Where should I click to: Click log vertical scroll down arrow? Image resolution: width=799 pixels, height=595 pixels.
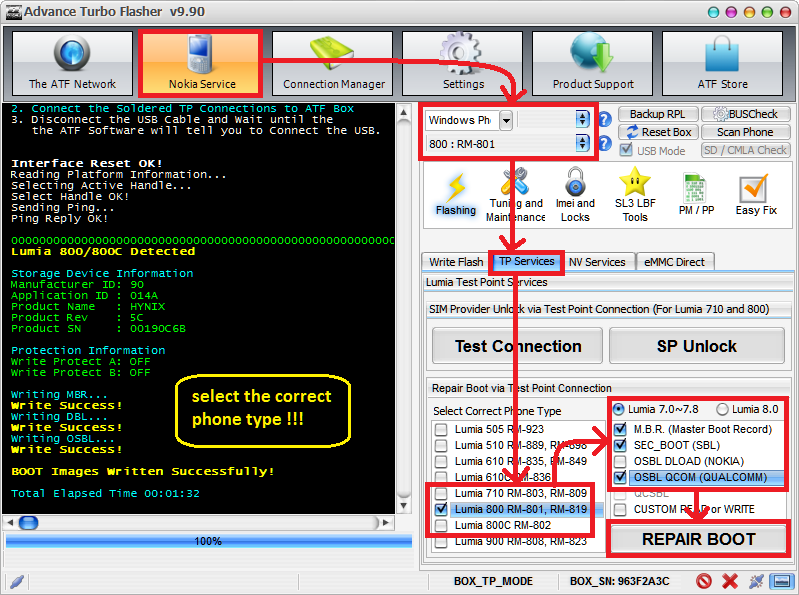[403, 505]
